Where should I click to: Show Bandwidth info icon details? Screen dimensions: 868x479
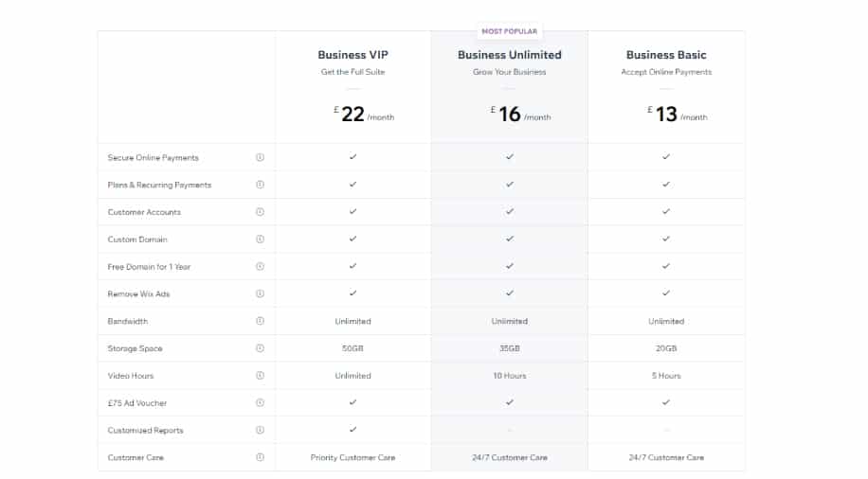pos(260,321)
